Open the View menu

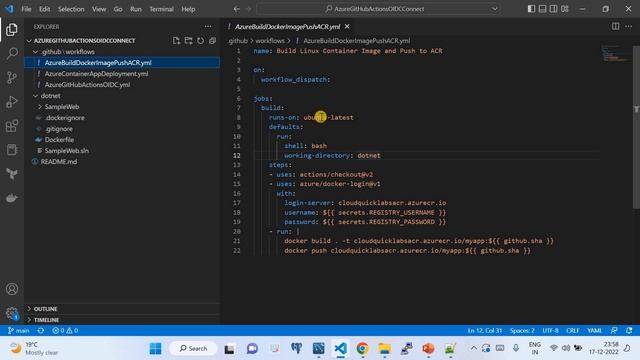[99, 9]
